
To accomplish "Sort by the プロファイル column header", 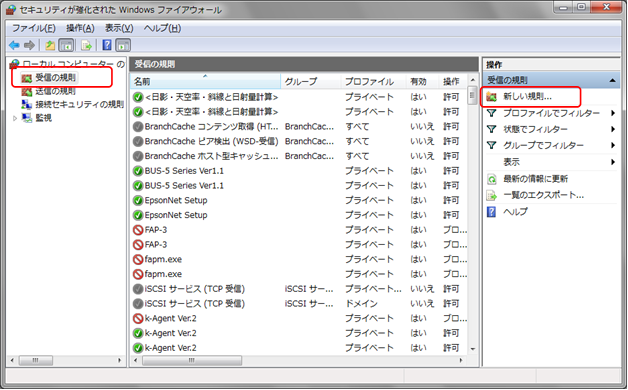I will tap(374, 82).
